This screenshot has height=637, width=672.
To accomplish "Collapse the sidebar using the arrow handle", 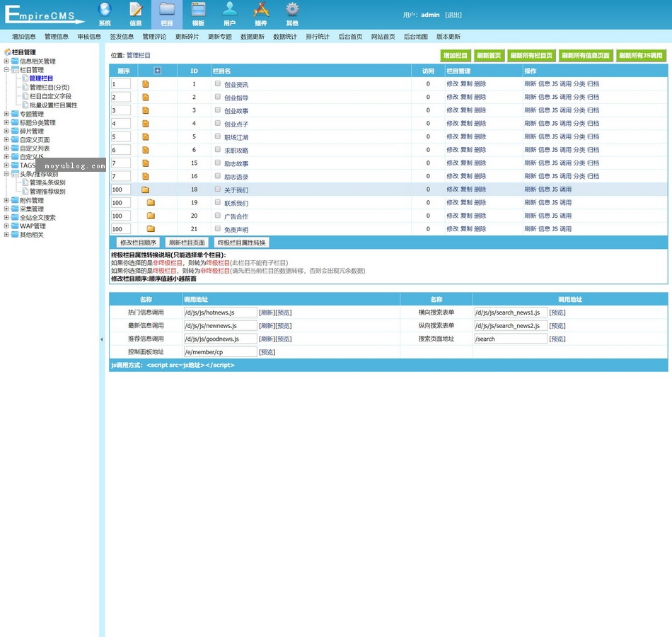I will (102, 339).
